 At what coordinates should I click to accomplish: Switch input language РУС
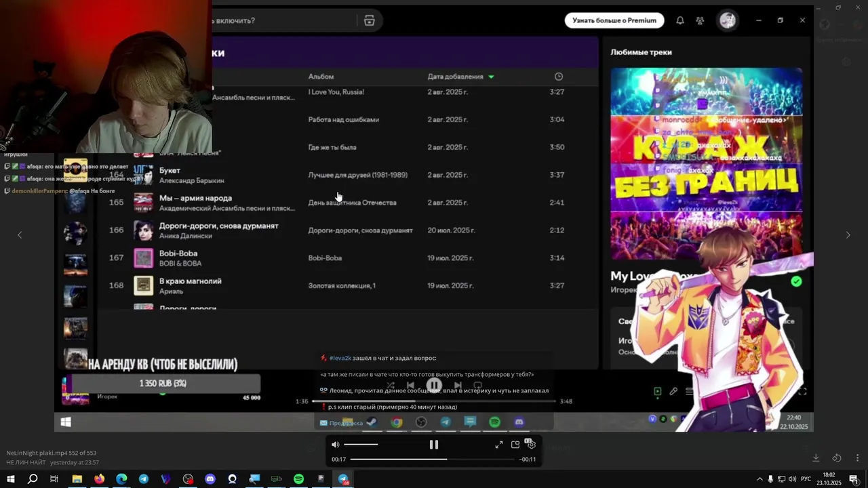[806, 479]
